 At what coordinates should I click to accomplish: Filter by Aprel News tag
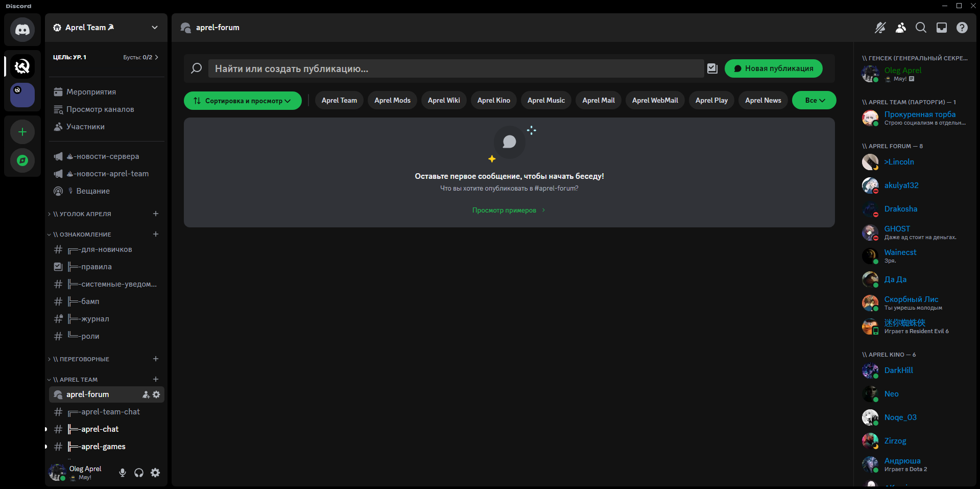[x=763, y=100]
